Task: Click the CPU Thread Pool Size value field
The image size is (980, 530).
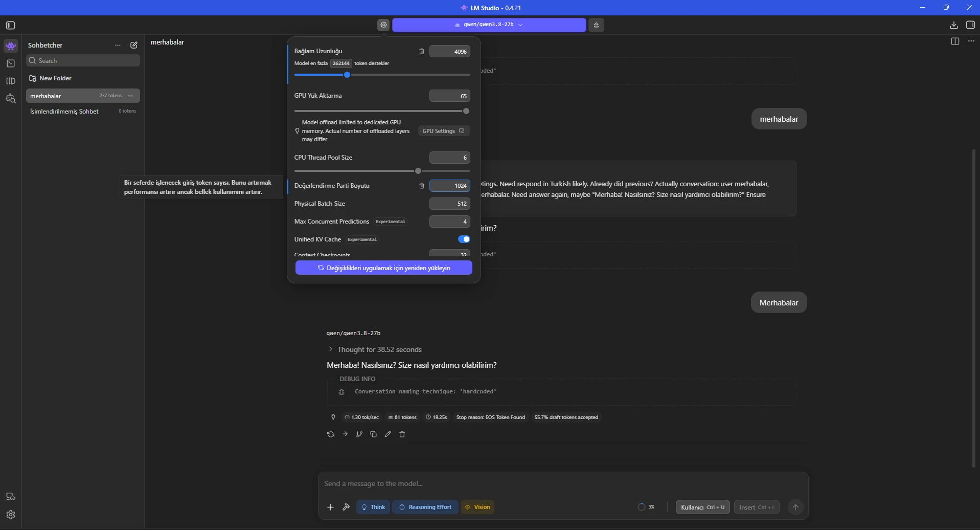Action: tap(450, 158)
